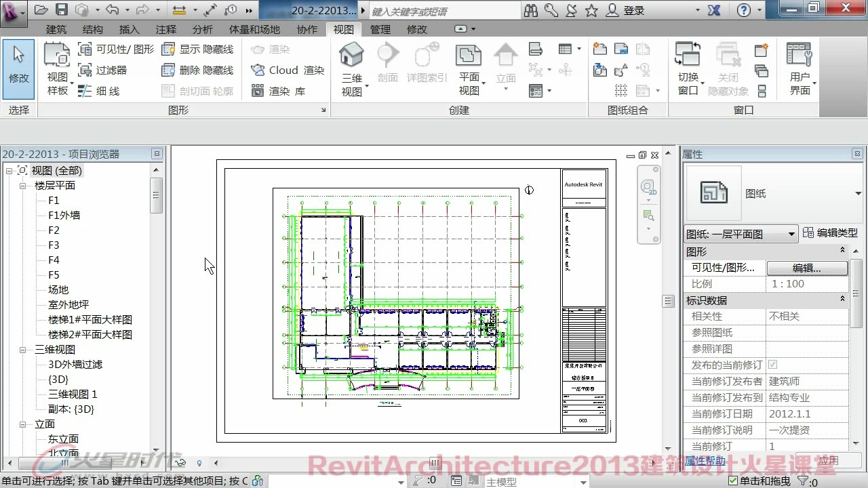Viewport: 868px width, 488px height.
Task: Toggle 细线 (Thin Lines) tool
Action: tap(99, 91)
